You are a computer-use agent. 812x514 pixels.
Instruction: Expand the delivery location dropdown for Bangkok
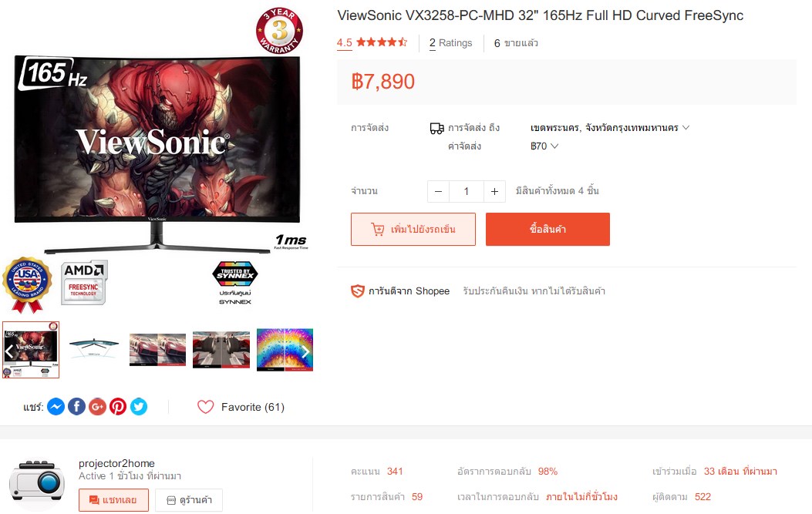[x=610, y=128]
